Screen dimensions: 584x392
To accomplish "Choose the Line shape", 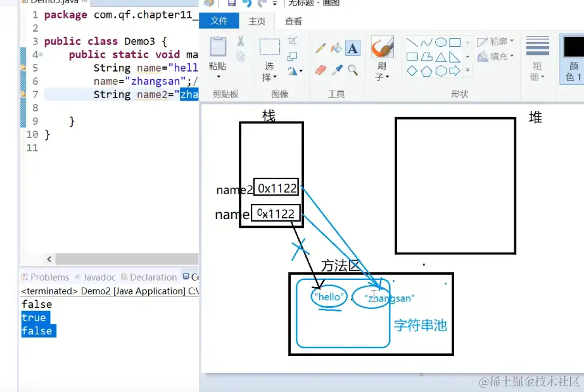I will pos(412,42).
